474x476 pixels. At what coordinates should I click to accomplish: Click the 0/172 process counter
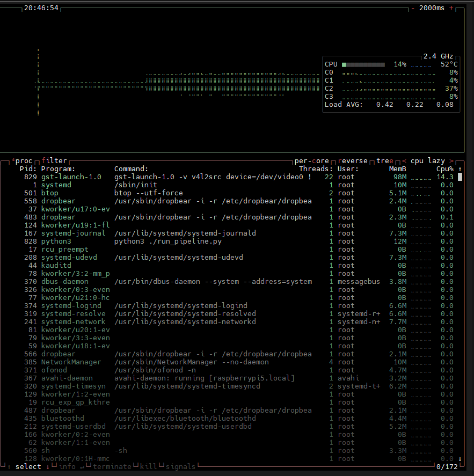[x=447, y=466]
